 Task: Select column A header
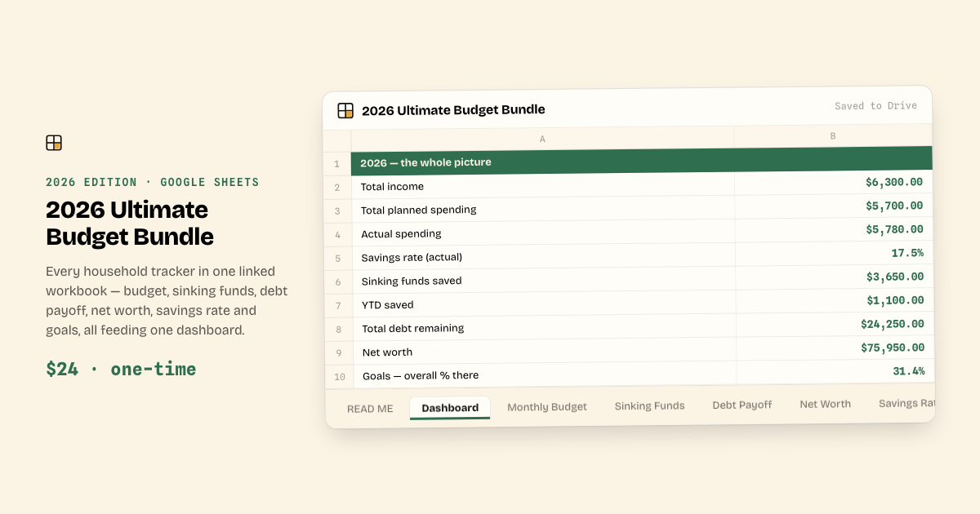pos(542,139)
